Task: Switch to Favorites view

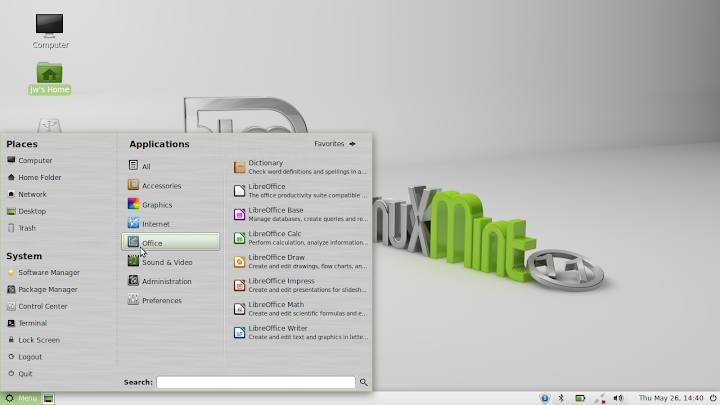Action: (x=335, y=144)
